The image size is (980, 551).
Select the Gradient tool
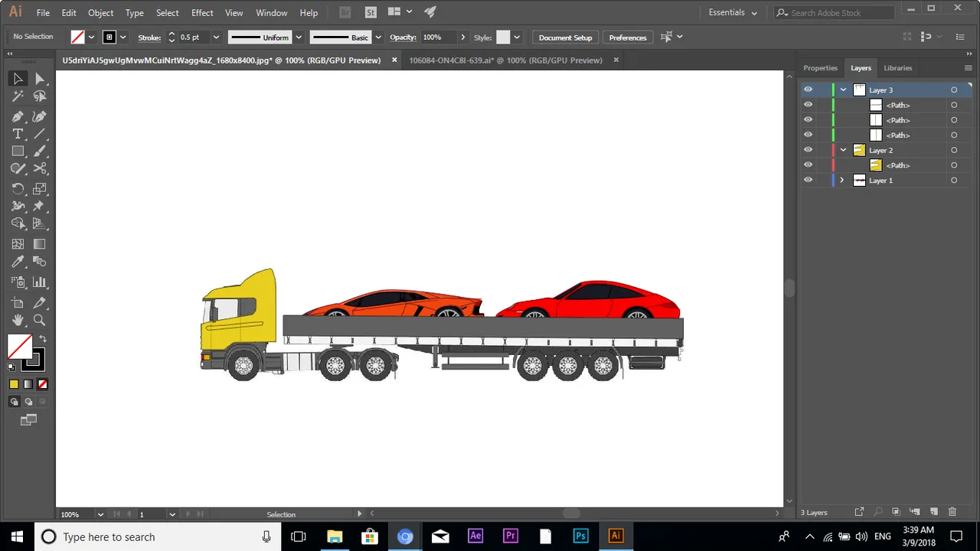tap(40, 244)
